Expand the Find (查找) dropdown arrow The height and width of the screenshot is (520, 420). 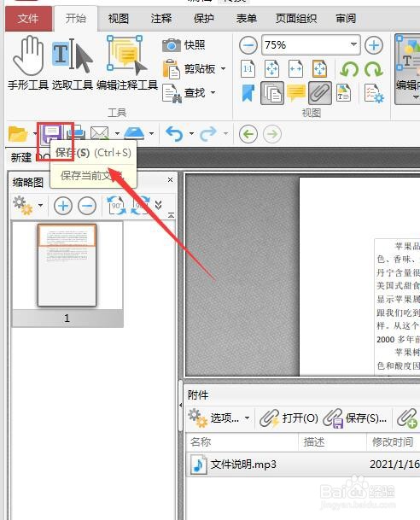[213, 92]
